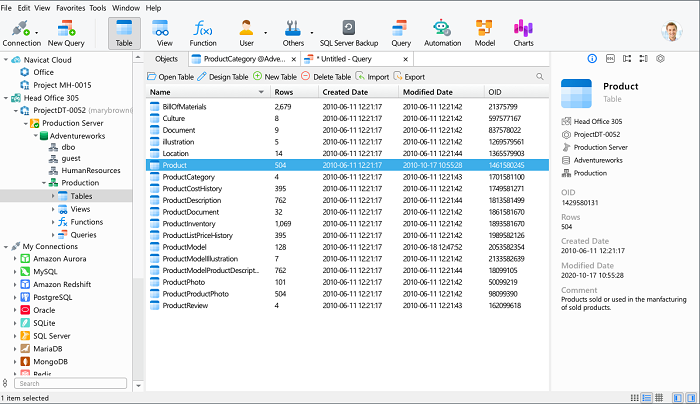
Task: Expand the Views node in tree
Action: pyautogui.click(x=54, y=209)
